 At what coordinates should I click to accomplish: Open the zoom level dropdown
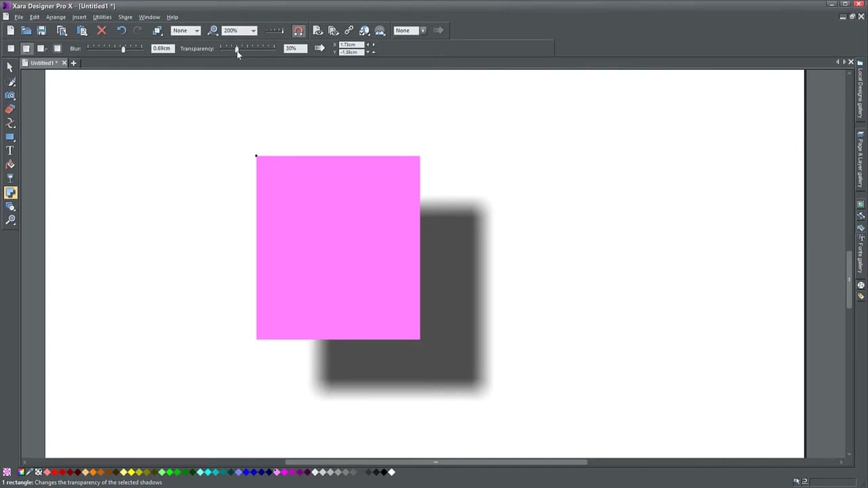252,30
